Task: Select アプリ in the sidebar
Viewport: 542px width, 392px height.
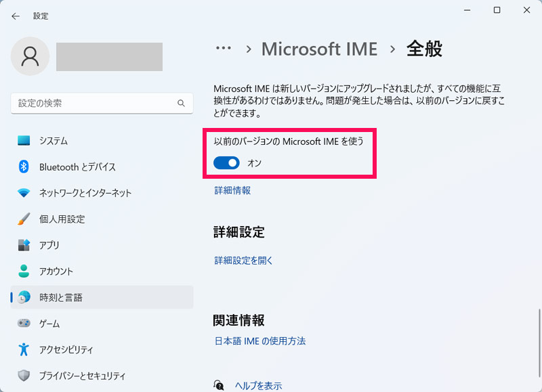Action: point(102,245)
